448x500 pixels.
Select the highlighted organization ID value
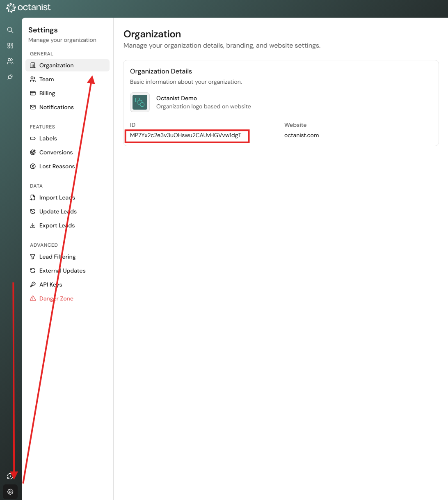point(187,135)
